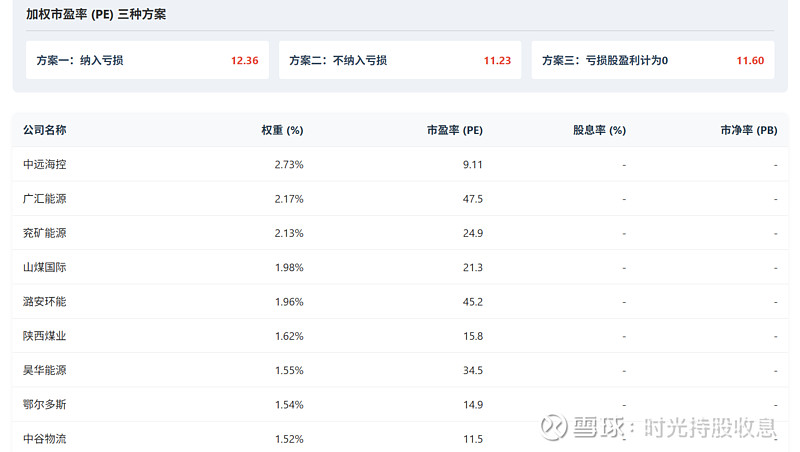This screenshot has height=452, width=800.
Task: Open the 中谷物流 company row
Action: point(401,437)
